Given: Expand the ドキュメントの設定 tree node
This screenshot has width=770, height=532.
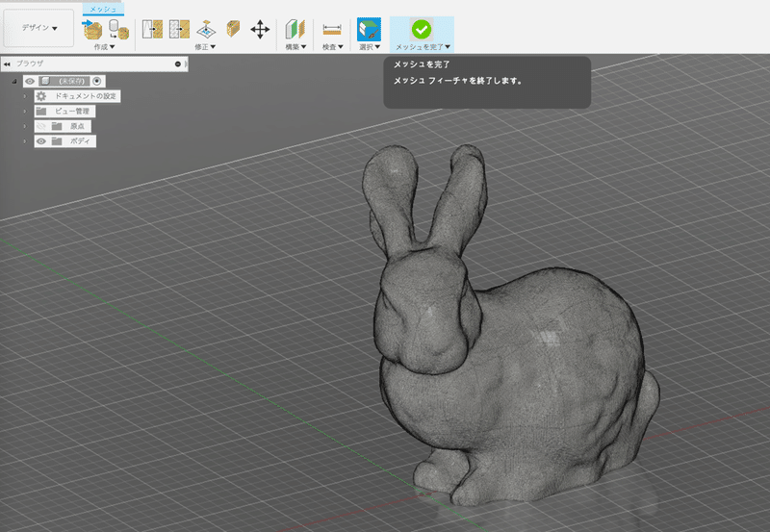Looking at the screenshot, I should coord(25,96).
